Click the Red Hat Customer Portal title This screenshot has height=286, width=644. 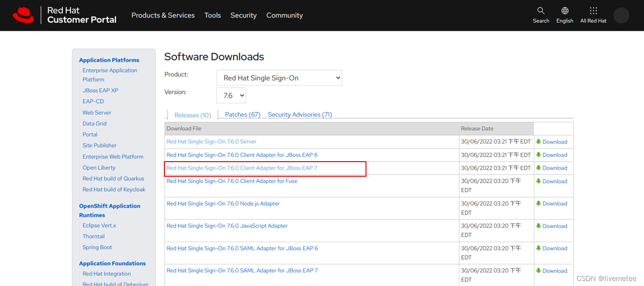[81, 15]
